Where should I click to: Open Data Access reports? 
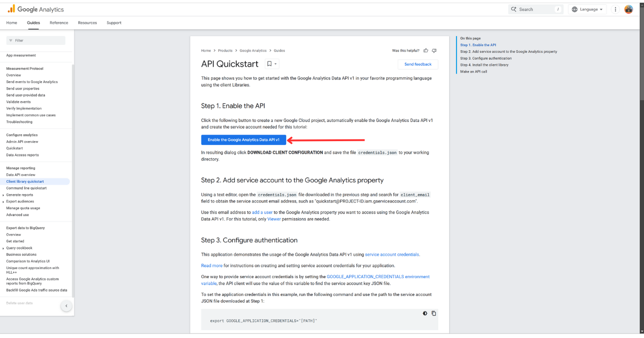[22, 155]
